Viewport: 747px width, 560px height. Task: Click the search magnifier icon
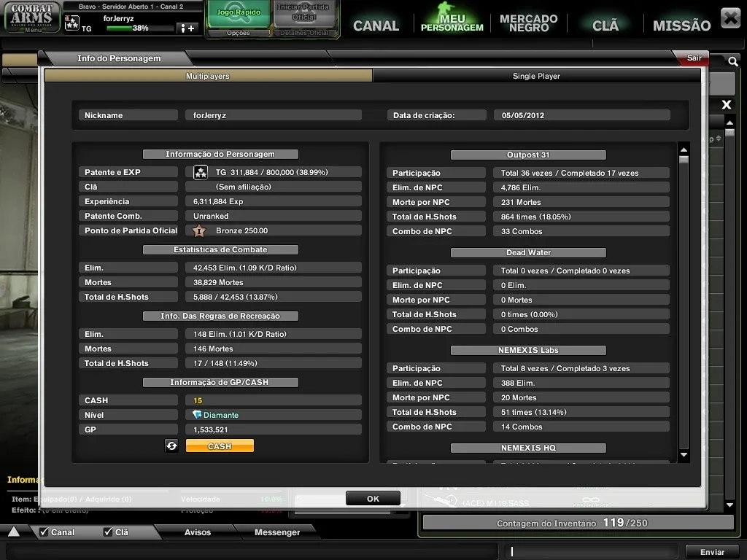point(732,61)
